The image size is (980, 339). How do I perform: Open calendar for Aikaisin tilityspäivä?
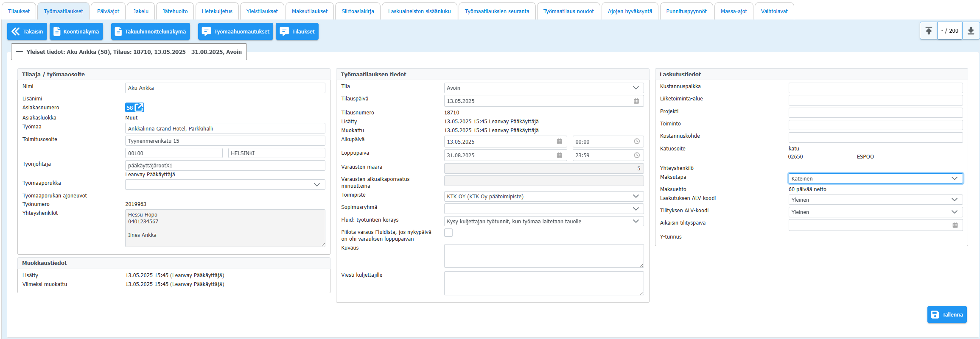tap(955, 225)
